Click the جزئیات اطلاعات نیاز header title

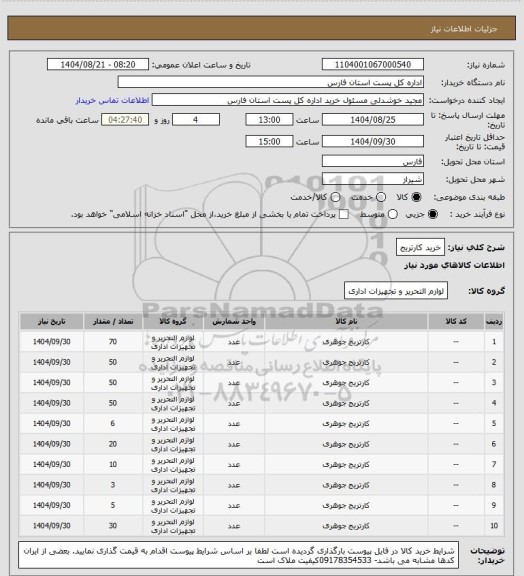pyautogui.click(x=464, y=29)
